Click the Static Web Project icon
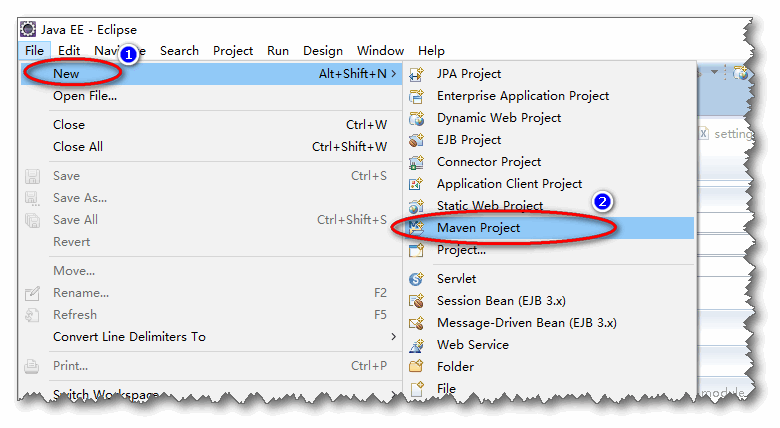Image resolution: width=780 pixels, height=428 pixels. [416, 206]
